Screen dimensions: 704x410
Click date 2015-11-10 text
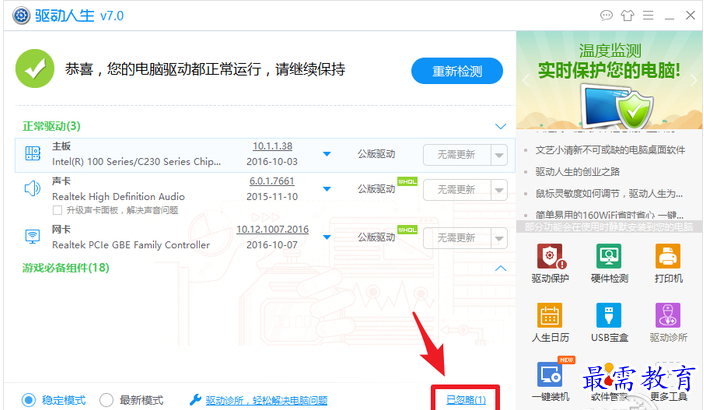(272, 197)
